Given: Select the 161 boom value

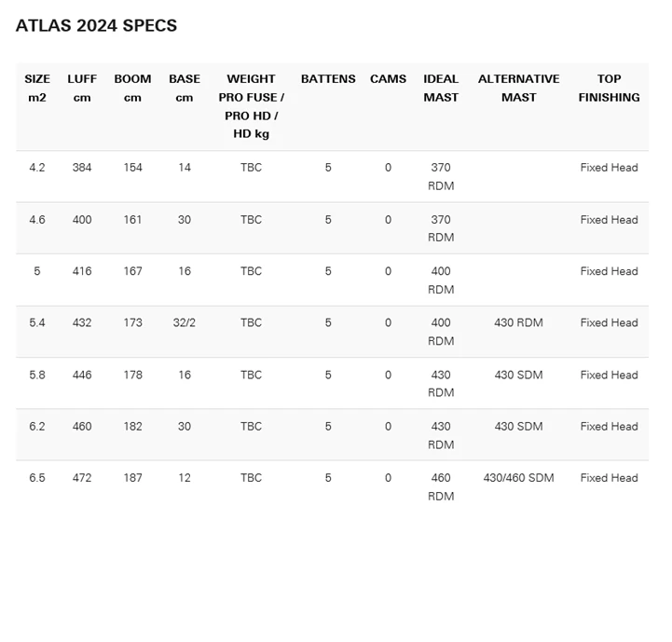Looking at the screenshot, I should click(x=132, y=220).
